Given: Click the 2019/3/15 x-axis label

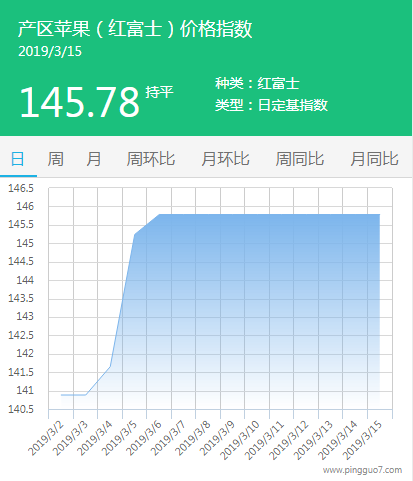Looking at the screenshot, I should point(362,440).
